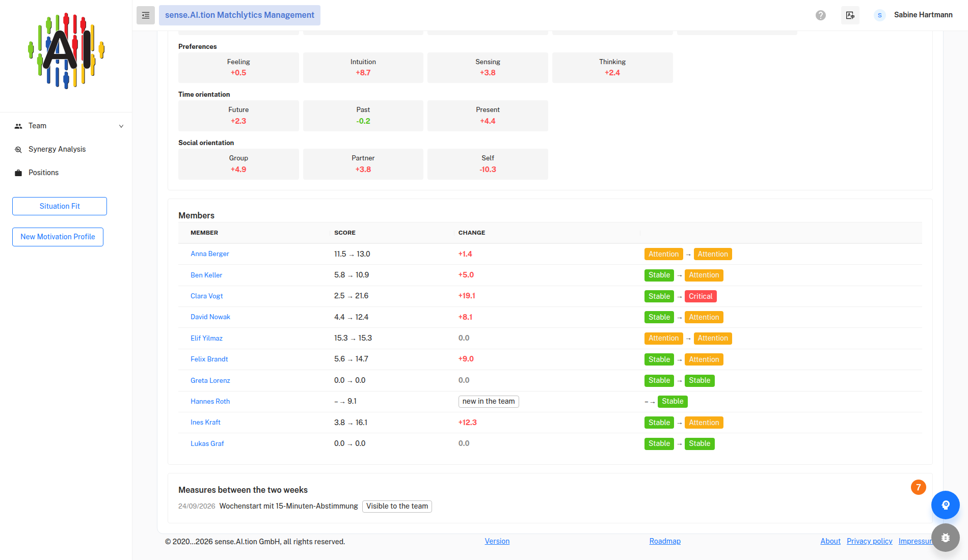
Task: Click the sense.AI.tion logo
Action: click(x=66, y=51)
